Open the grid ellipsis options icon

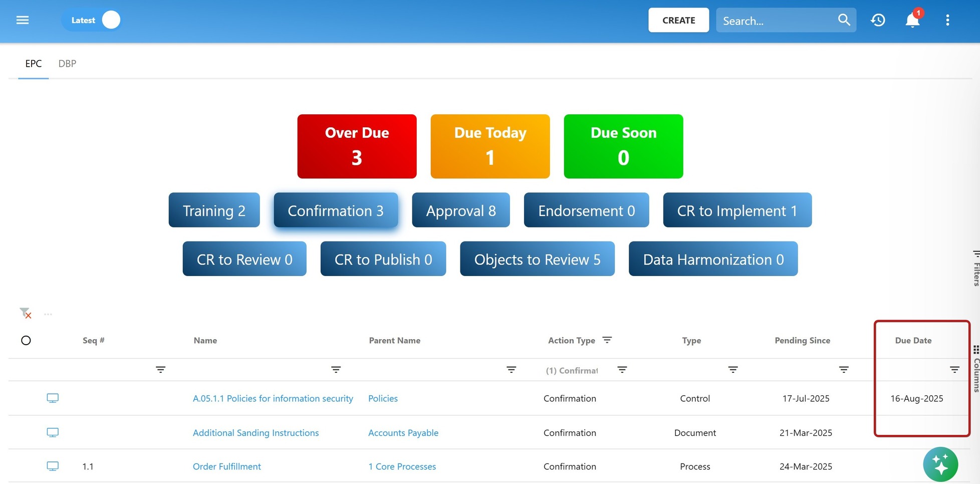[x=48, y=314]
